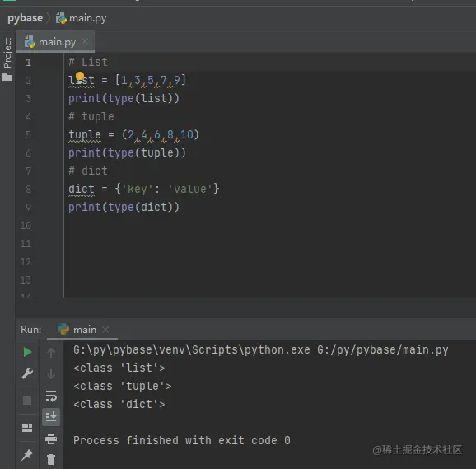Screen dimensions: 476x469
Task: Click the Print console output icon
Action: (51, 439)
